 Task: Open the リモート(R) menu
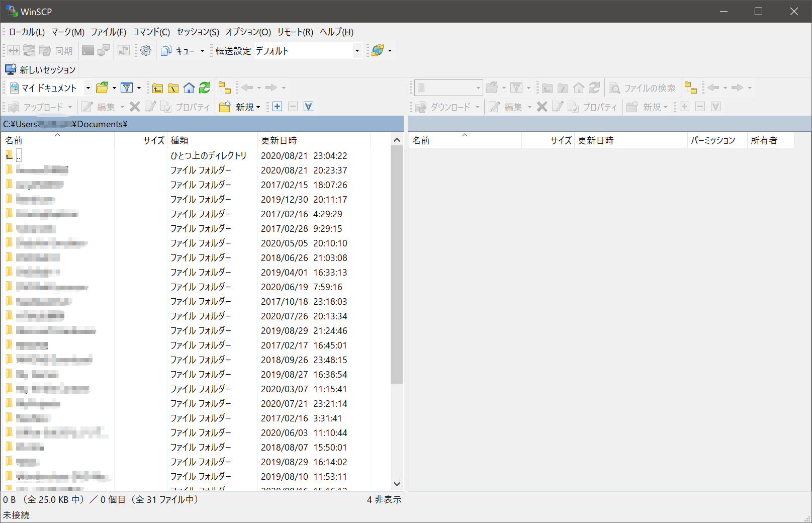coord(295,32)
